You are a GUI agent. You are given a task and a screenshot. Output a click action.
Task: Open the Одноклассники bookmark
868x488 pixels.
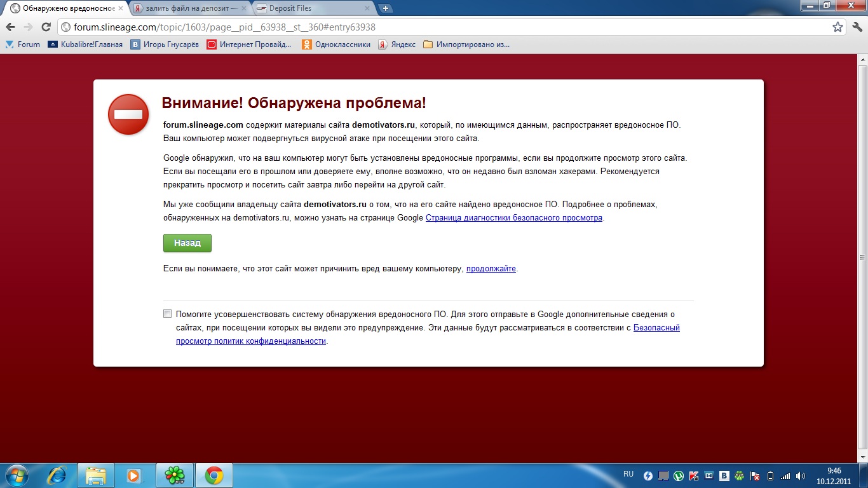[x=336, y=44]
